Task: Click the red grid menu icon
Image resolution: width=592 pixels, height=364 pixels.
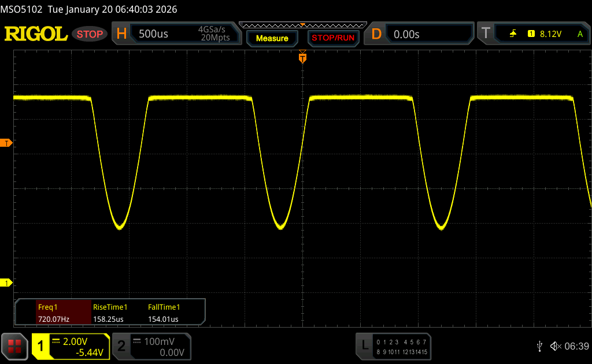Action: point(14,346)
